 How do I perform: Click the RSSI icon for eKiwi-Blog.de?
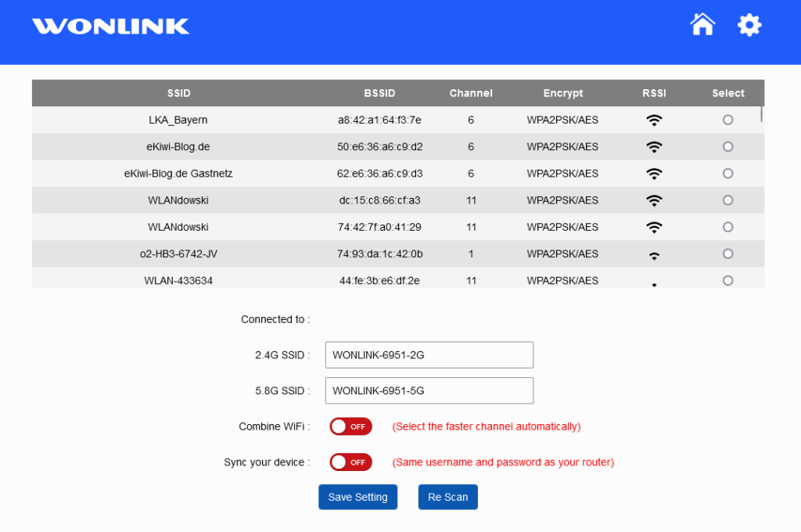pos(654,146)
